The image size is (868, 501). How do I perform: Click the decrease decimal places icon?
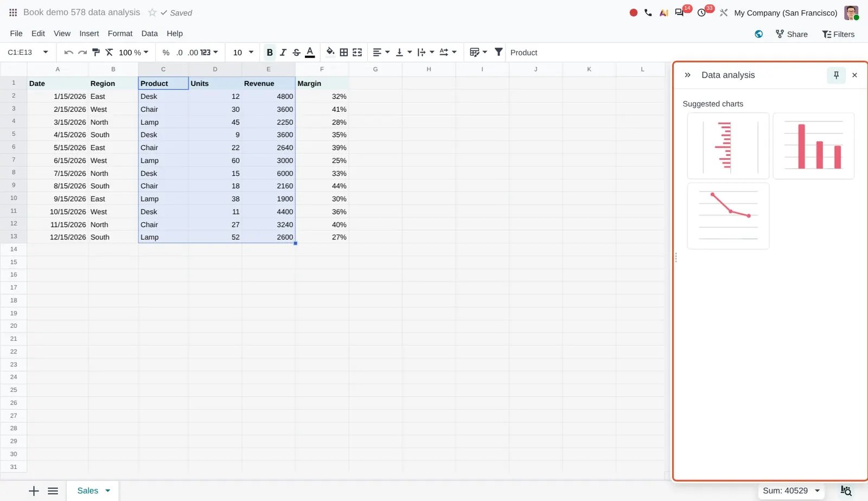(180, 53)
